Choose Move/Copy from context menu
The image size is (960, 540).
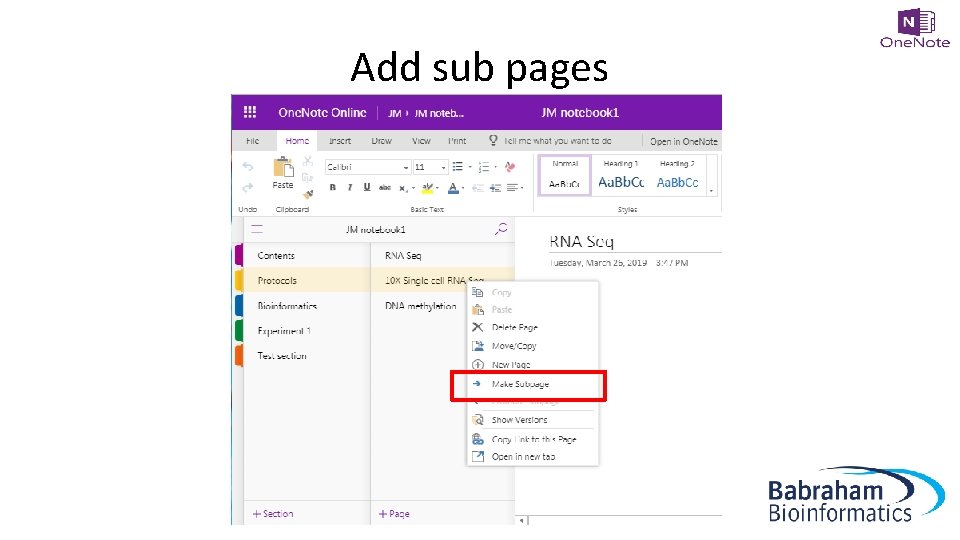click(533, 346)
